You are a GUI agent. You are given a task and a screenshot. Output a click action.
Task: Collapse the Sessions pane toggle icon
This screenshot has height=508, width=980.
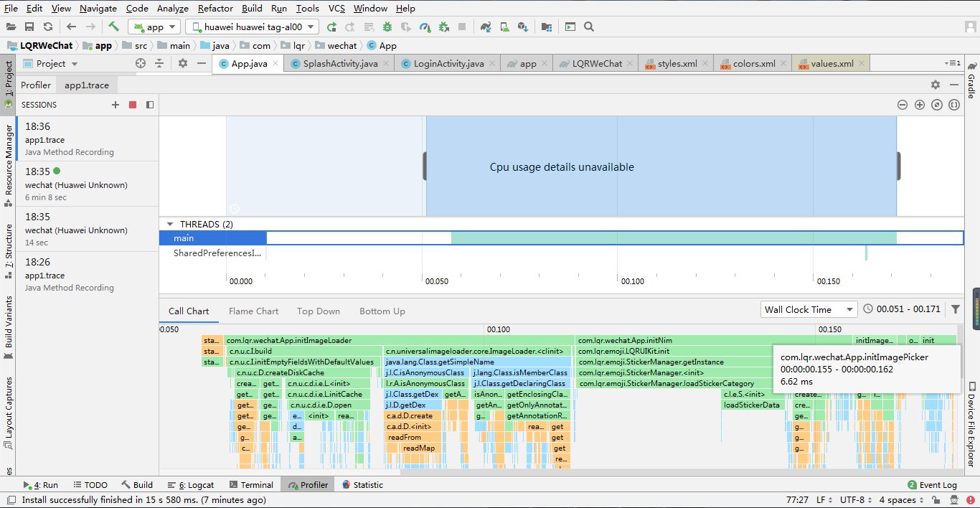pyautogui.click(x=150, y=105)
